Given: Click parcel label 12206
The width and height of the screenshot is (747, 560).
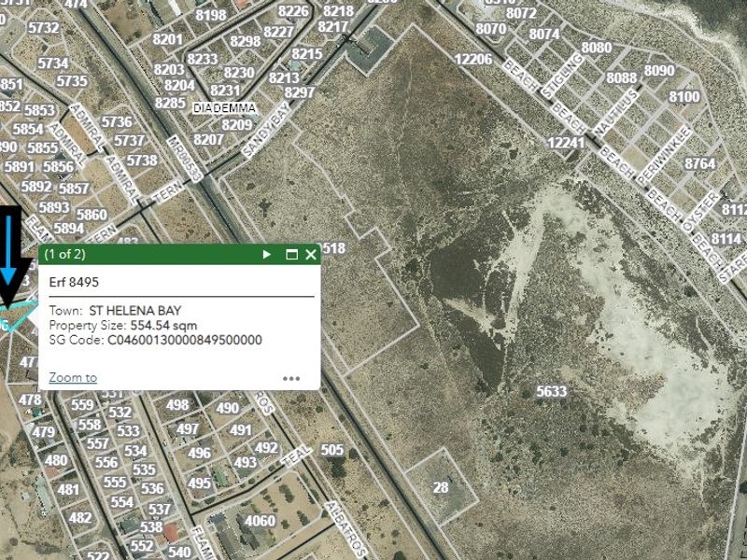Looking at the screenshot, I should pyautogui.click(x=472, y=60).
